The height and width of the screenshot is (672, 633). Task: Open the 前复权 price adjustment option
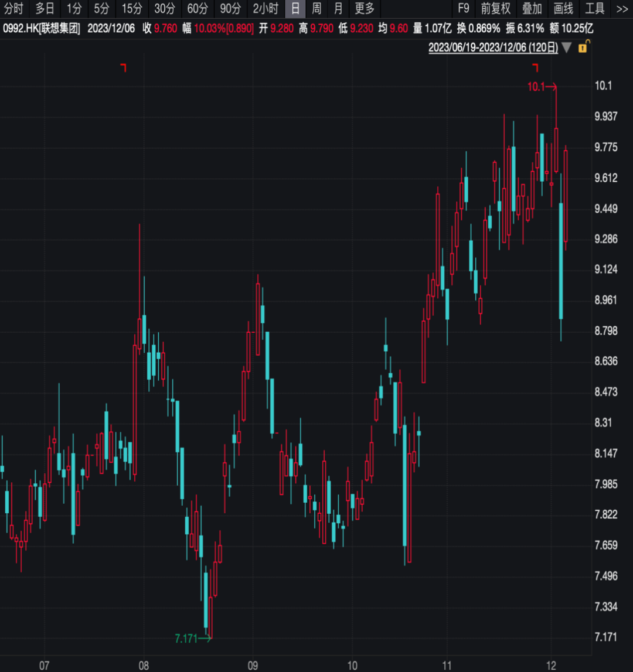(496, 9)
